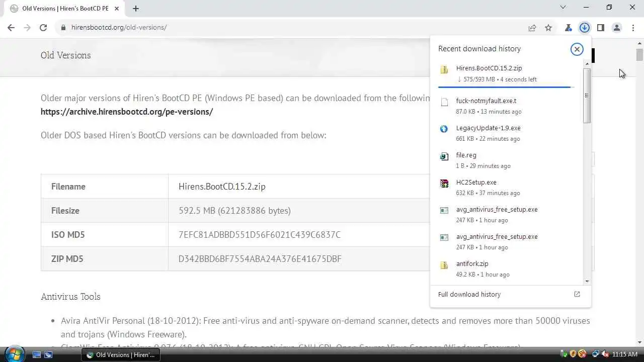Screen dimensions: 644x362
Task: Click the 11:15 AM clock
Action: coord(625,354)
